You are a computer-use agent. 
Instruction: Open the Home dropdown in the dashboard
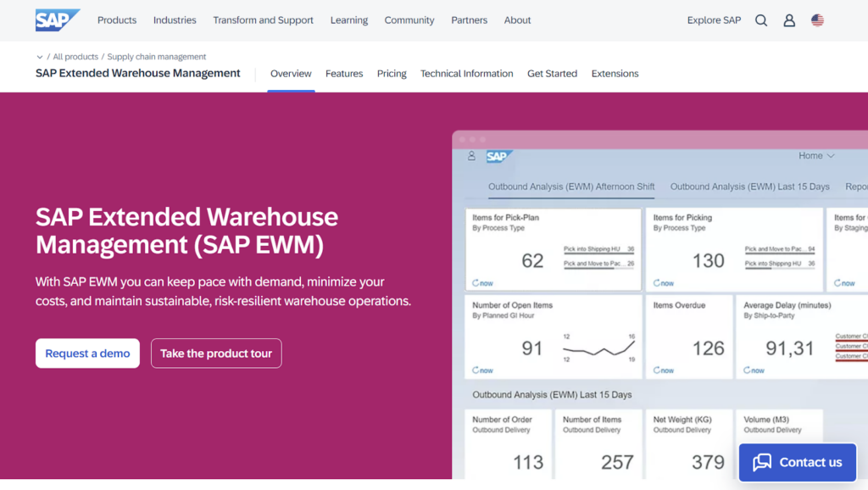[815, 156]
